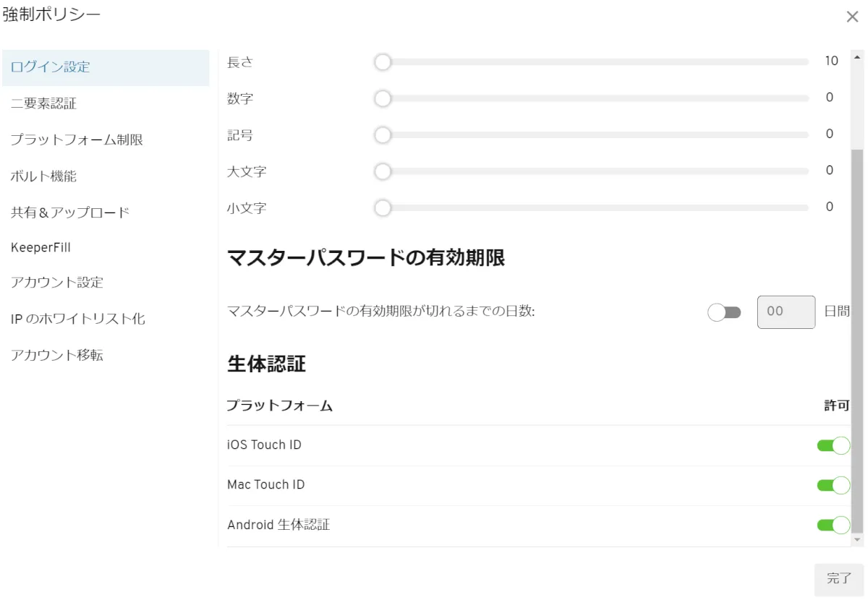Turn off Android 生体認証 toggle
Screen dimensions: 868x600
click(x=833, y=525)
